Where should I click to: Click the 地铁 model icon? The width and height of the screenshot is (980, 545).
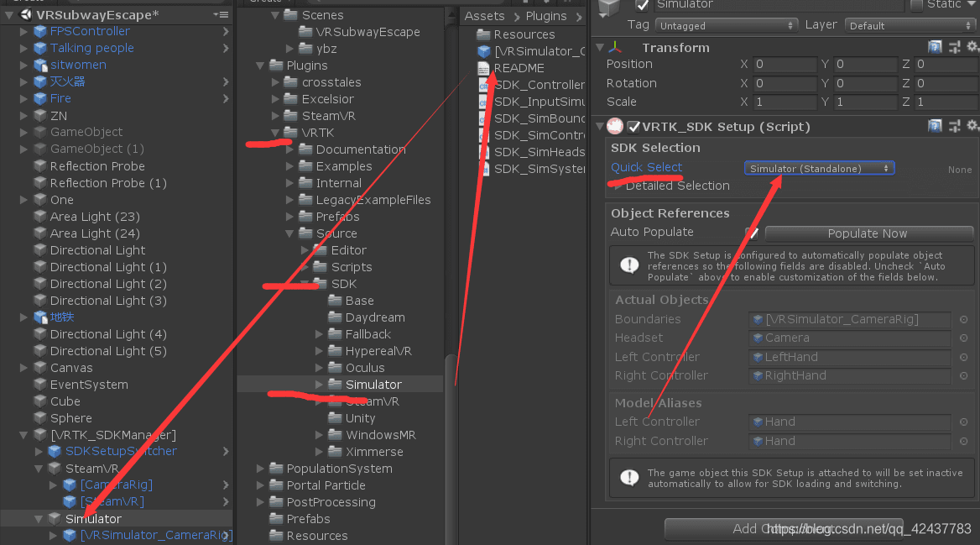coord(40,317)
